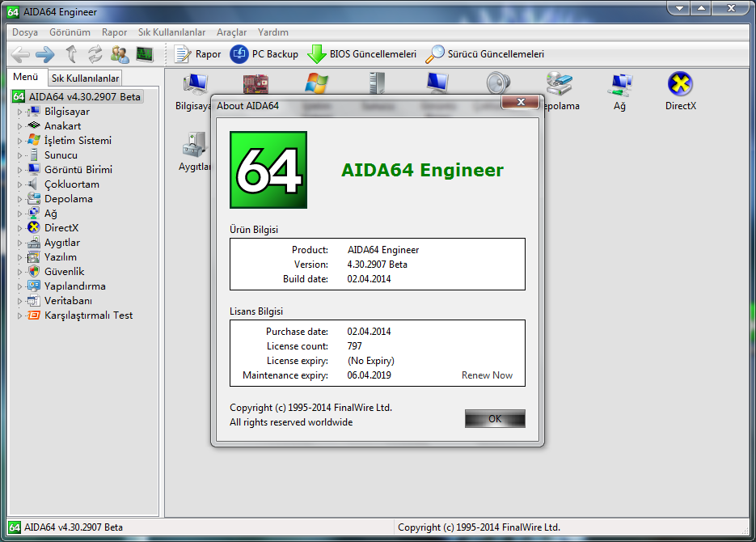Expand the Veritabanı tree node
This screenshot has width=756, height=542.
point(19,301)
